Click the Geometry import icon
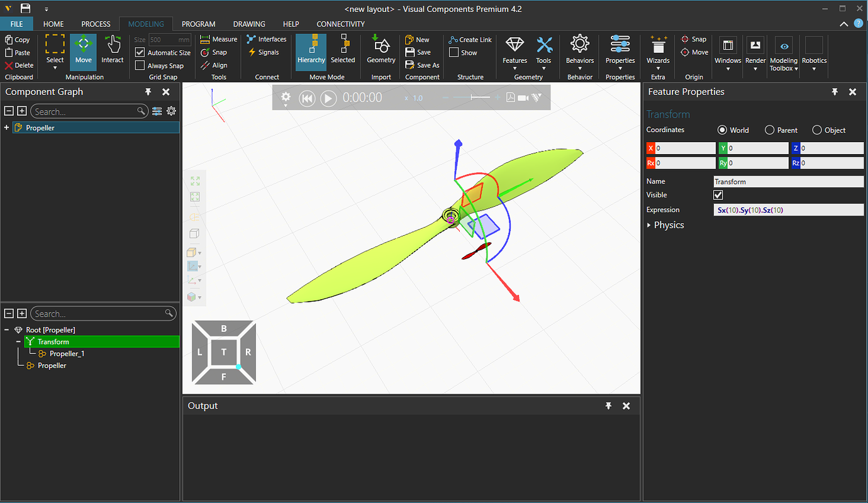Screen dimensions: 868x503 [x=381, y=50]
